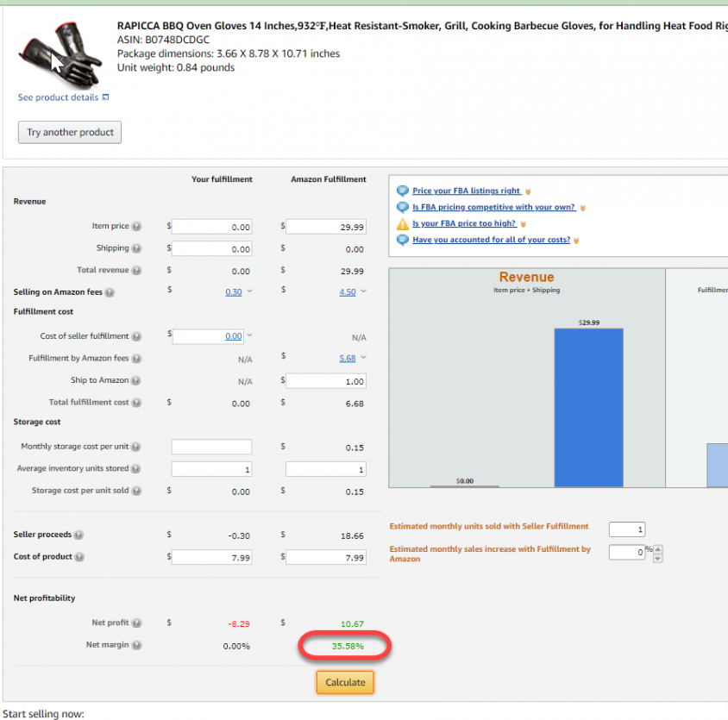Viewport: 728px width, 720px height.
Task: Click help icon next to Ship to Amazon
Action: 135,380
